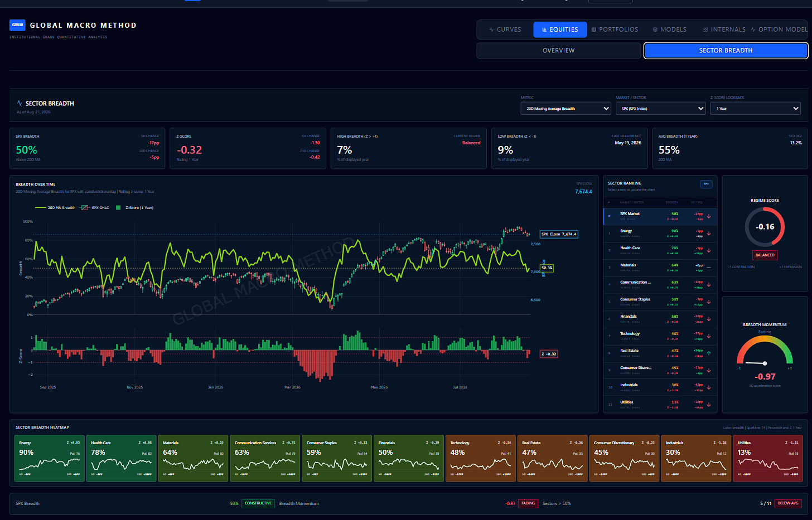Image resolution: width=812 pixels, height=520 pixels.
Task: Click the Sector Breadth pulse icon
Action: [20, 103]
